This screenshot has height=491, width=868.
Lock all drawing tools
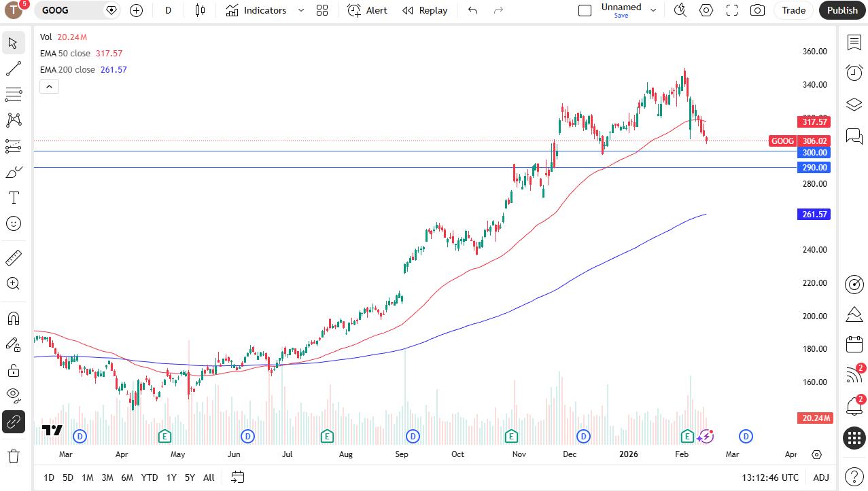pyautogui.click(x=13, y=370)
